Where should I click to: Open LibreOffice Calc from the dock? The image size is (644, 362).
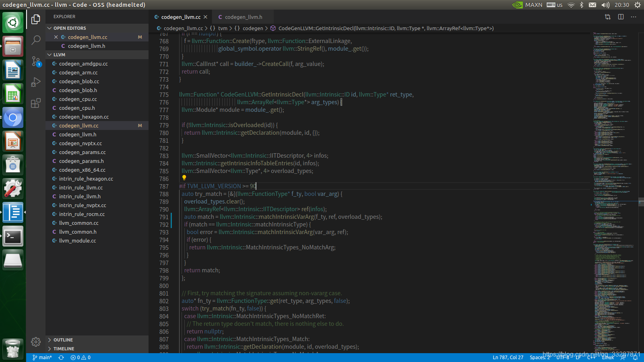pos(13,94)
